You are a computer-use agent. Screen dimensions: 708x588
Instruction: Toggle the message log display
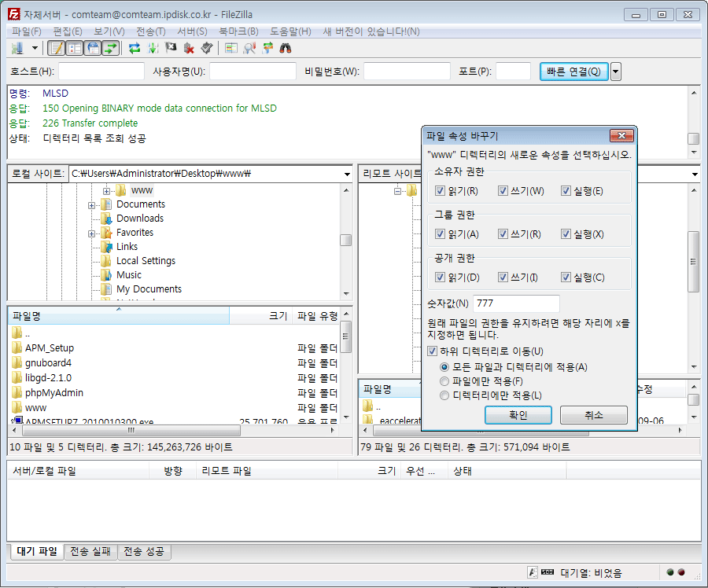click(x=57, y=48)
